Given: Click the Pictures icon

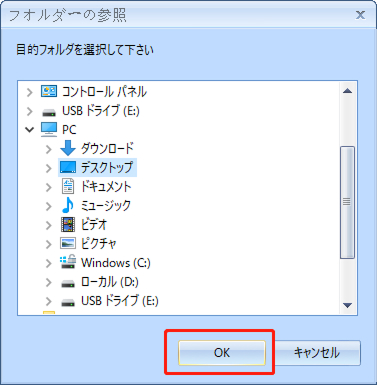Looking at the screenshot, I should 68,243.
